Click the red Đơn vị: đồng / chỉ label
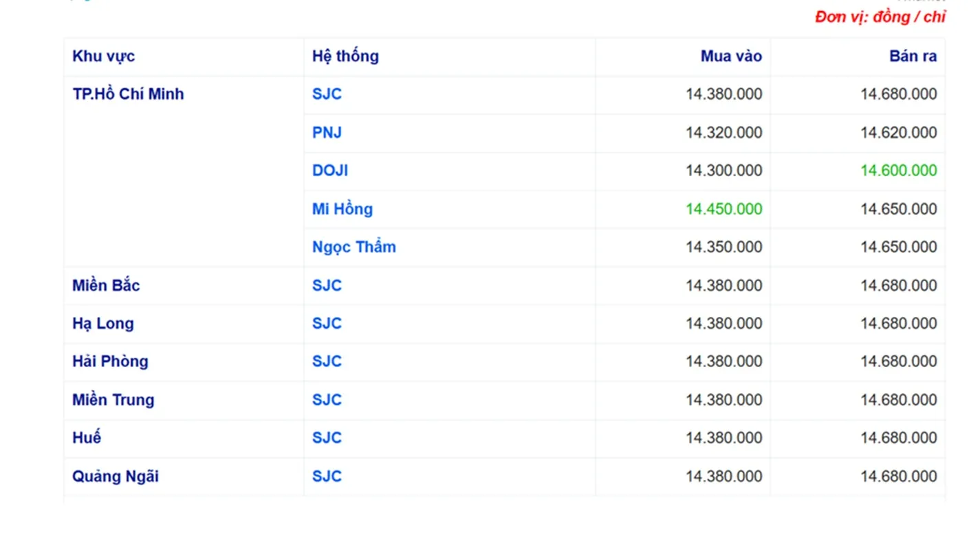980x550 pixels. tap(880, 17)
